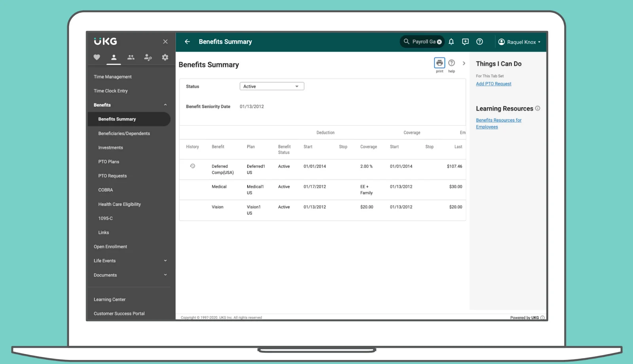Open the heart favorites sidebar tab

tap(97, 57)
